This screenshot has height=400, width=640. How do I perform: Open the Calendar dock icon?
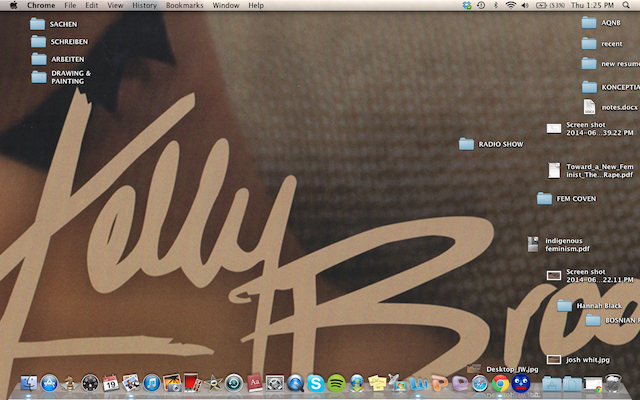tap(110, 382)
